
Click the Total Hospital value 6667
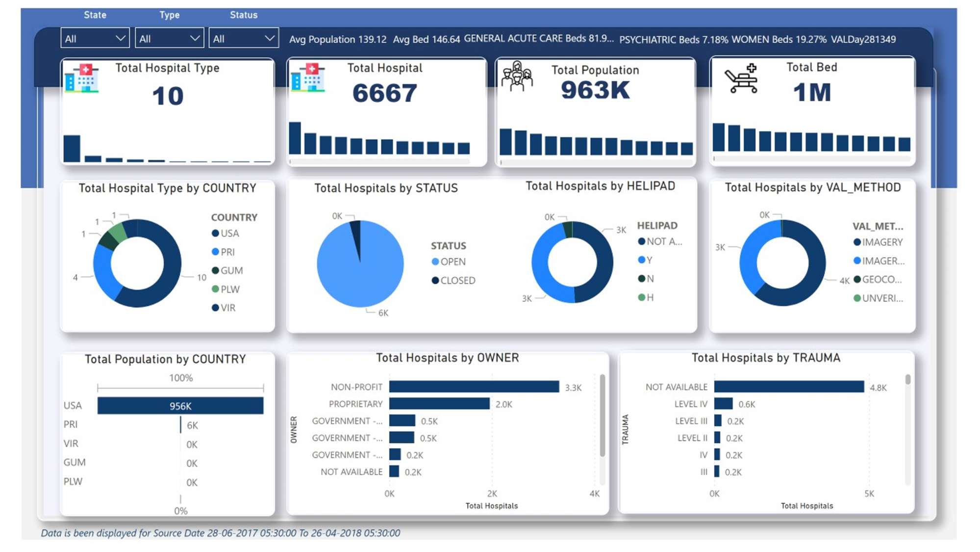(x=385, y=93)
